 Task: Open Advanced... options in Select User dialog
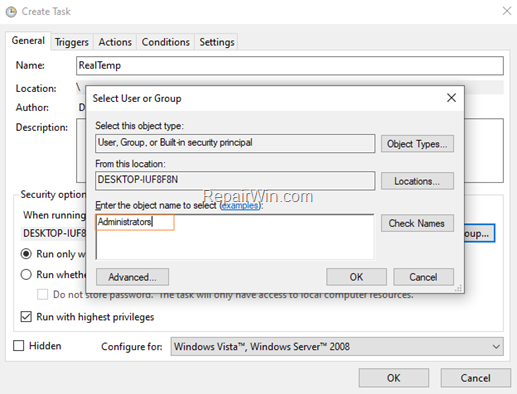(132, 277)
